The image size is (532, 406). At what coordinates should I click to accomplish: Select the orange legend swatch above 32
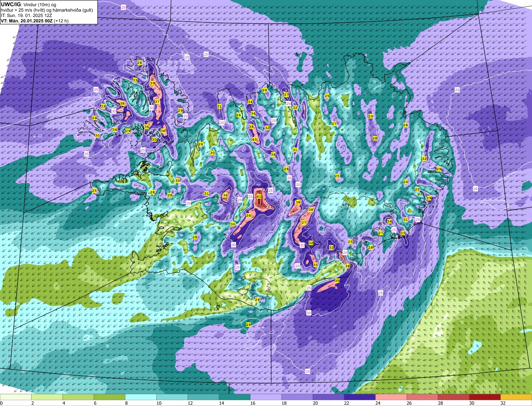[516, 397]
